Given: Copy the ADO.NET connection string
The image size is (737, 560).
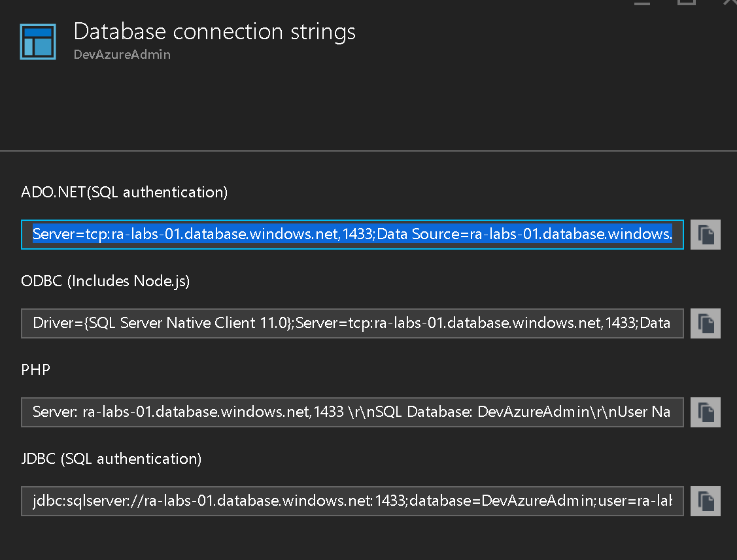Looking at the screenshot, I should point(706,235).
